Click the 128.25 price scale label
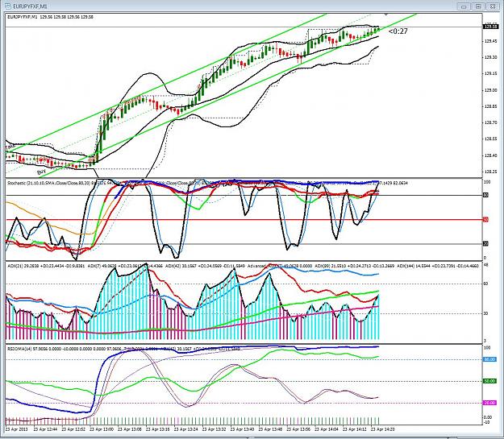504x439 pixels. click(490, 172)
